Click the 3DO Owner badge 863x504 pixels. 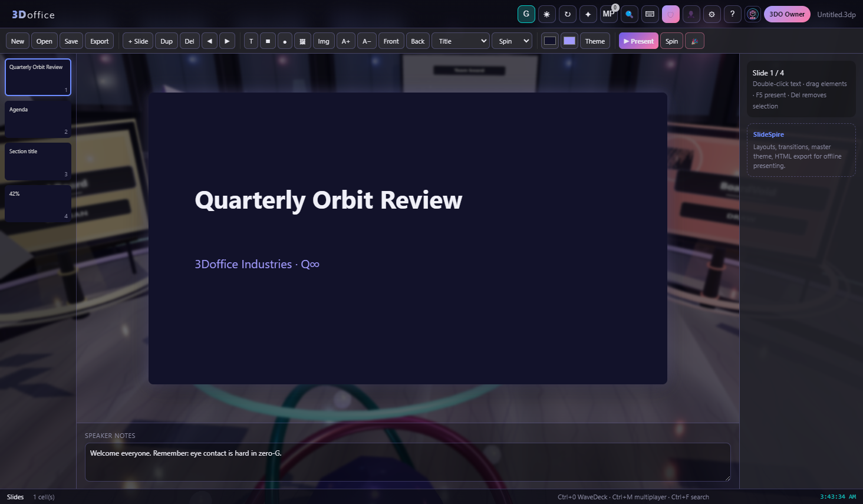tap(787, 14)
